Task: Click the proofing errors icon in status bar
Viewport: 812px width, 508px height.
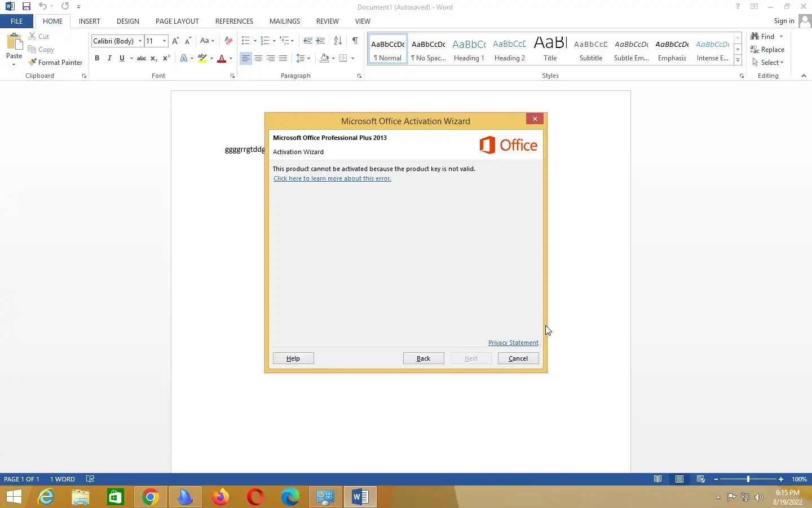Action: [90, 479]
